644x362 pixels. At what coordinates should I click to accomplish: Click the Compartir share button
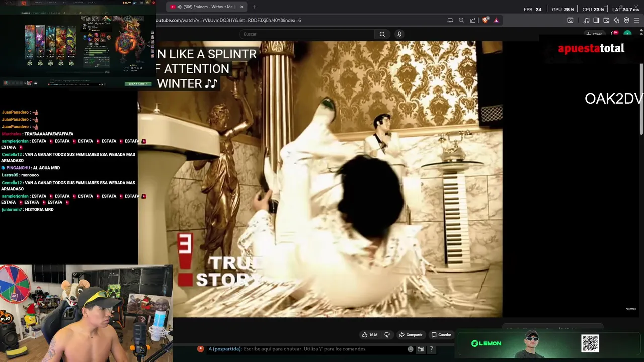pyautogui.click(x=411, y=335)
